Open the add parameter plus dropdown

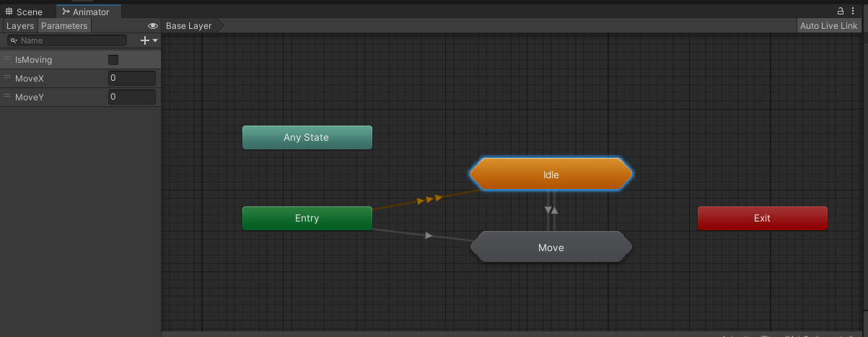click(149, 41)
